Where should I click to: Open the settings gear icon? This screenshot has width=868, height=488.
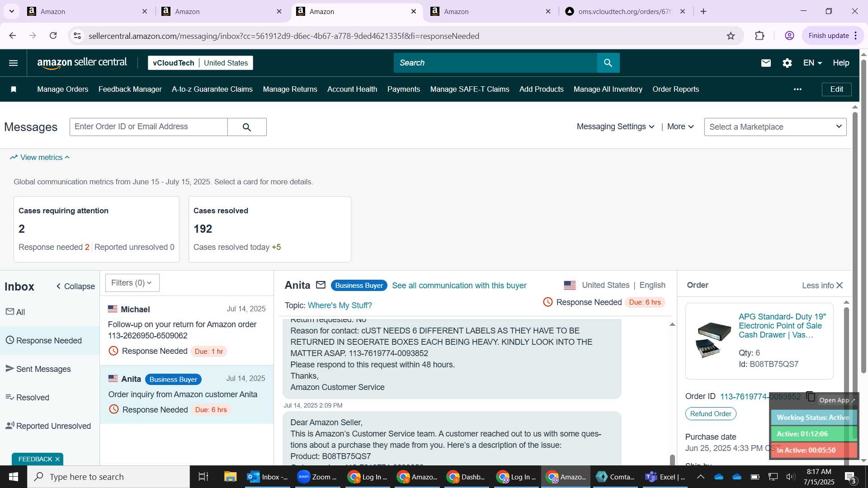[787, 63]
